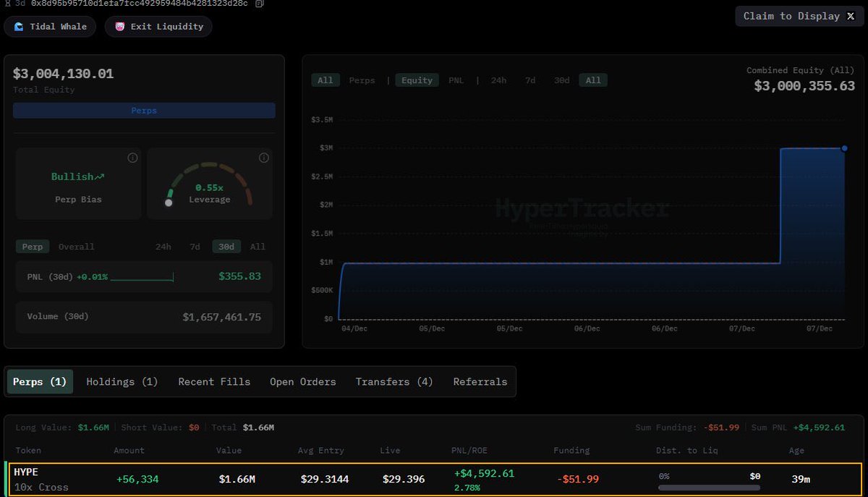Show Equity on the chart

pos(417,80)
